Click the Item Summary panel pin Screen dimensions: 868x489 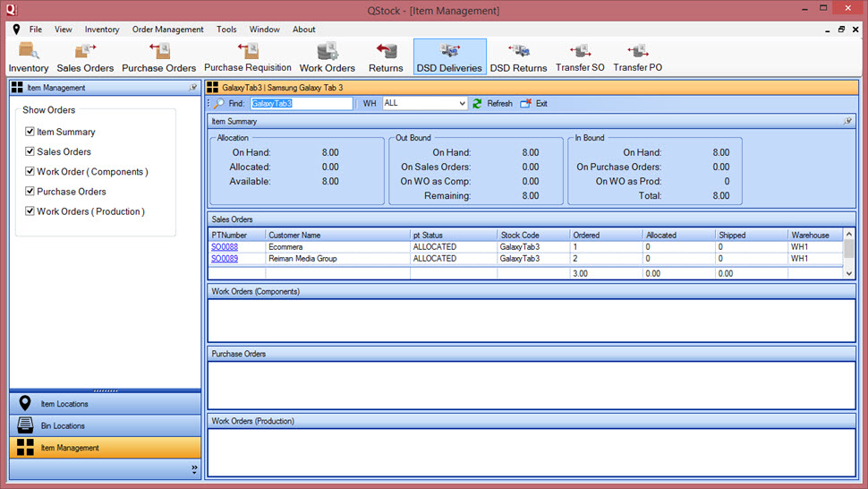tap(848, 121)
